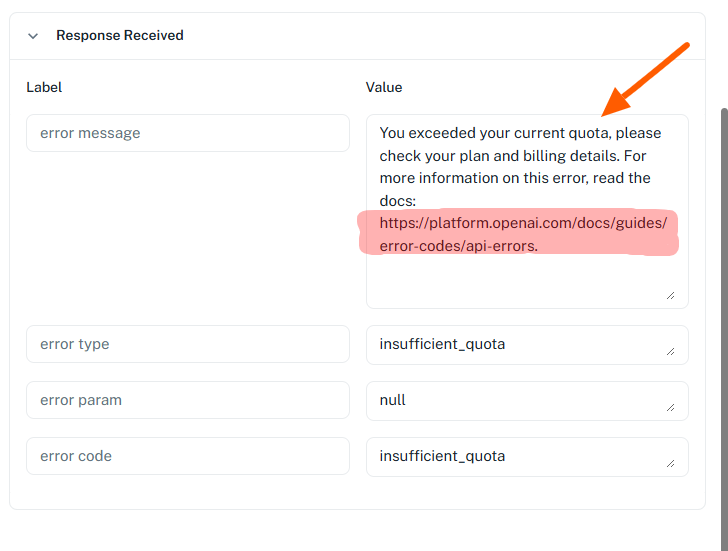Click empty space below URL in message box
Screen dimensions: 728x551
520,278
